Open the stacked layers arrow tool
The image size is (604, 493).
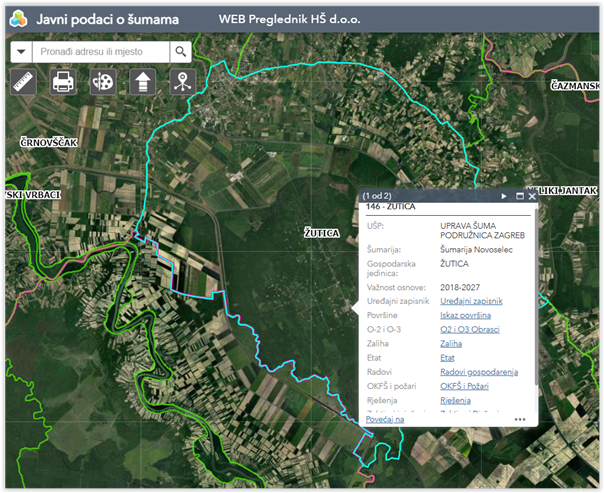[x=142, y=81]
